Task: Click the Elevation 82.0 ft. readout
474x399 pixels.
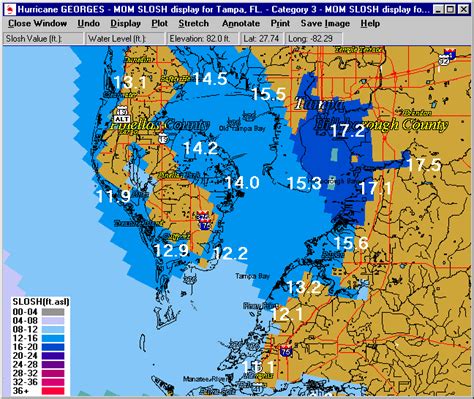Action: (x=203, y=39)
